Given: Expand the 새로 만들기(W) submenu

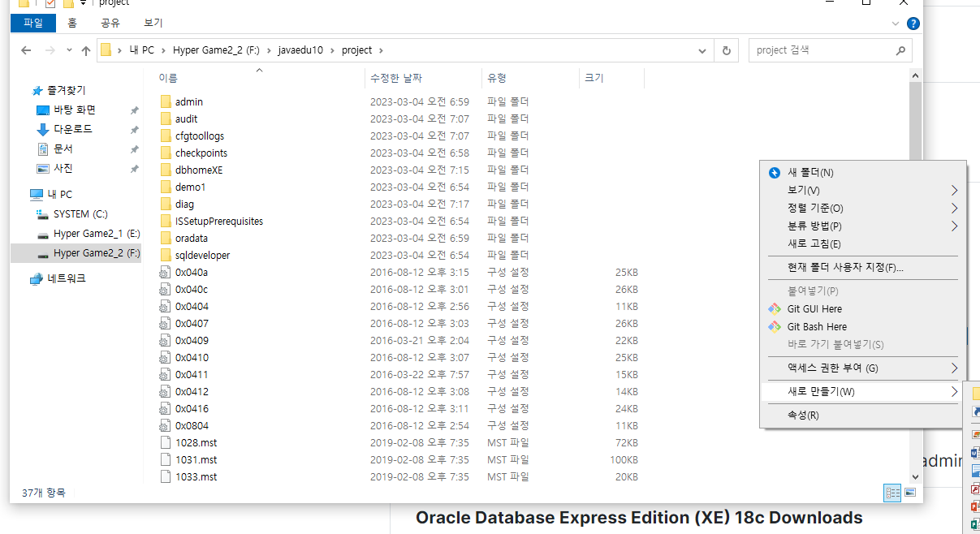Looking at the screenshot, I should point(954,391).
